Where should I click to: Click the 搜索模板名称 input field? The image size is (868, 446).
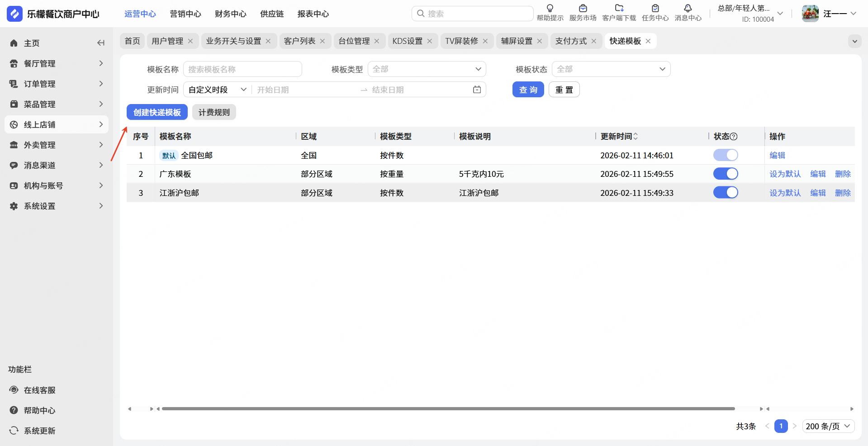coord(242,69)
